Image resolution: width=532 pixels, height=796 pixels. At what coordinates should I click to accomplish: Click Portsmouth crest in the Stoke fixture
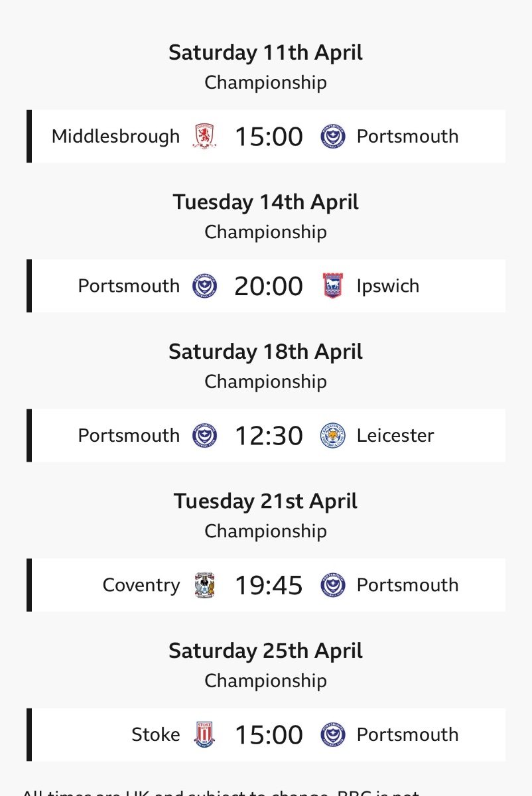tap(333, 734)
